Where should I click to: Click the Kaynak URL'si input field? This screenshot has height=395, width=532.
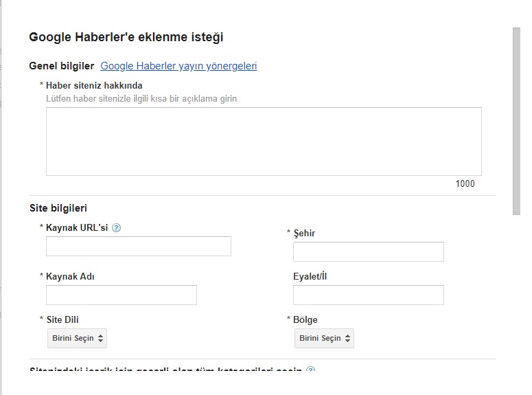pos(138,246)
